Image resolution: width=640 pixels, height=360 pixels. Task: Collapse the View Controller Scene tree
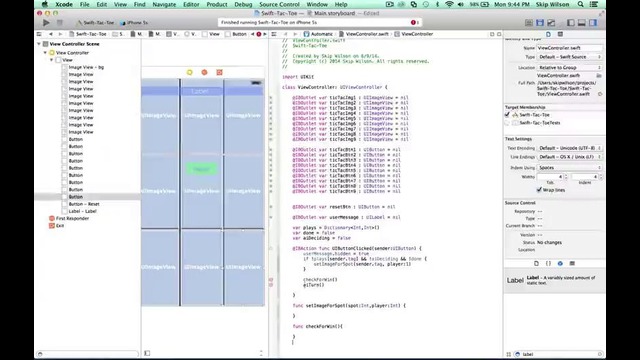point(39,44)
